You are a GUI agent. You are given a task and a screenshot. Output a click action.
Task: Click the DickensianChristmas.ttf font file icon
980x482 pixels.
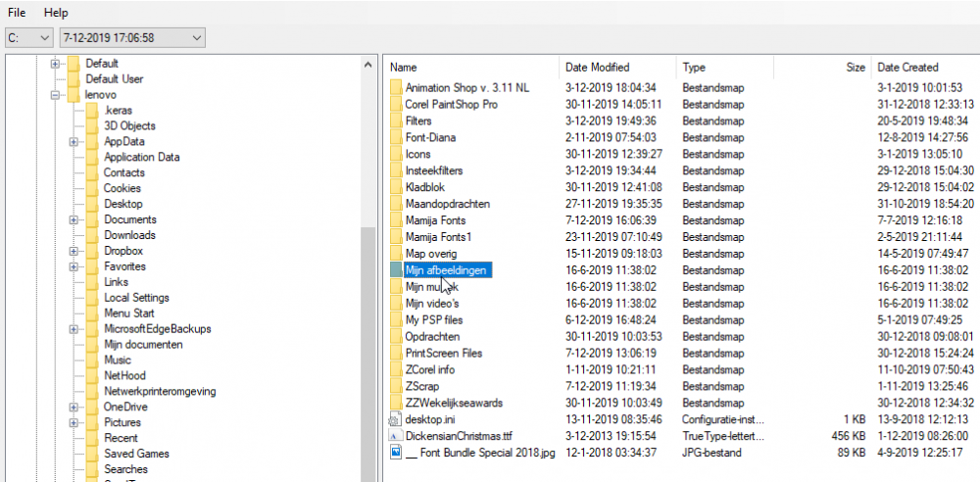click(395, 436)
